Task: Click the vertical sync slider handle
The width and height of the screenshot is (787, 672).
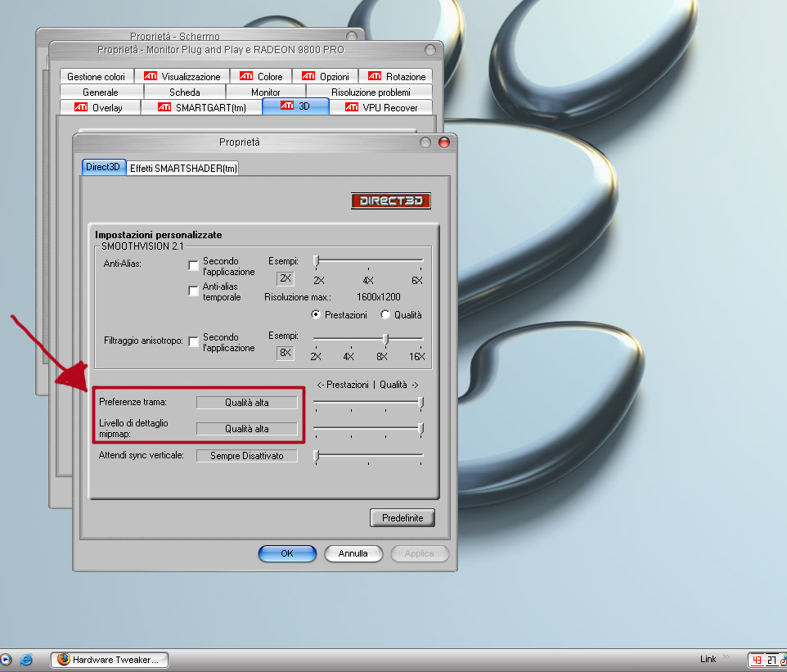Action: (317, 456)
